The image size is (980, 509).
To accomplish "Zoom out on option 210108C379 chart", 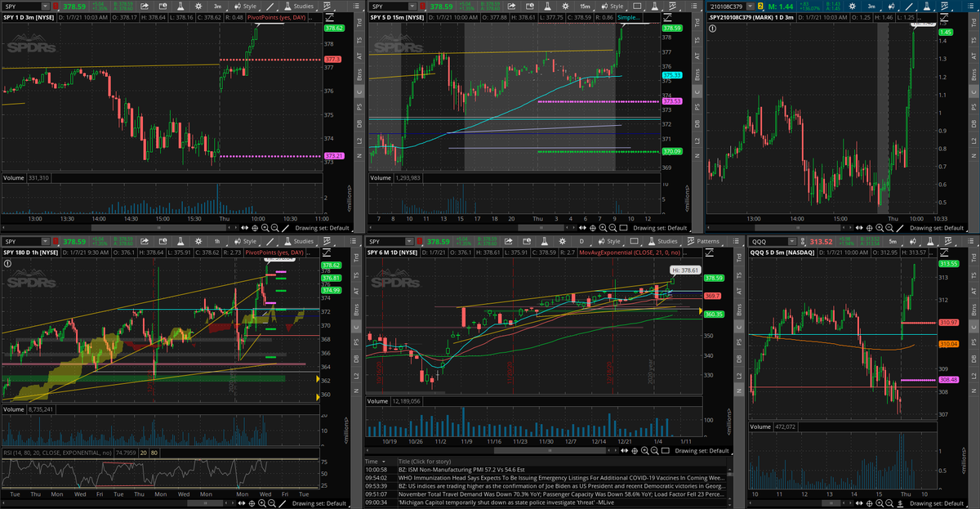I will (x=889, y=228).
